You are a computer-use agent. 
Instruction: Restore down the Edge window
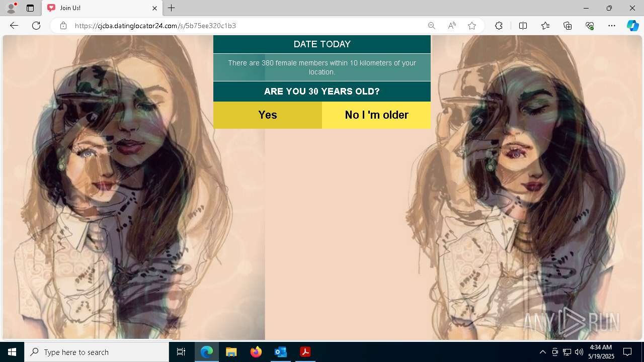click(609, 8)
